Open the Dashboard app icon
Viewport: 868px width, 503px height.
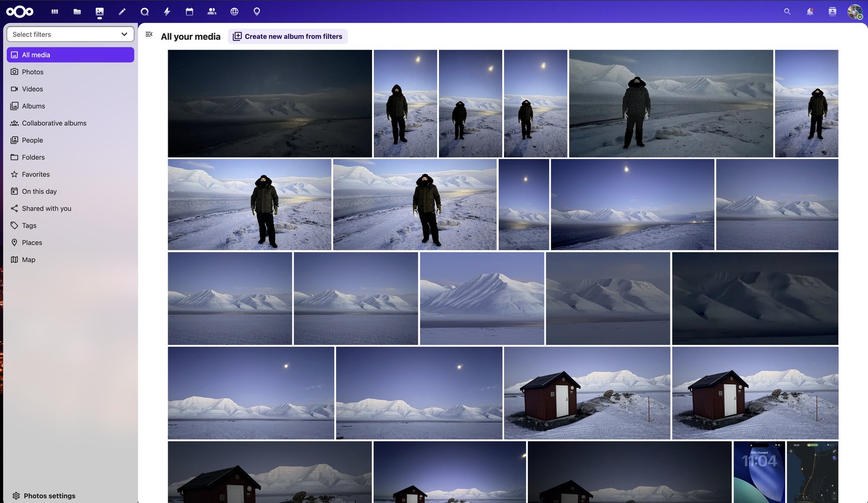[55, 11]
